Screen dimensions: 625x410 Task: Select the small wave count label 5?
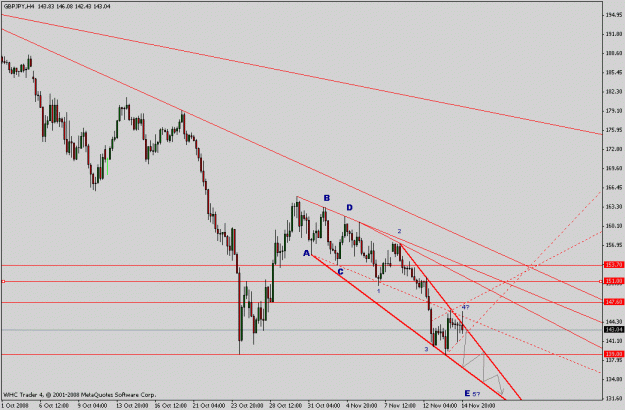click(x=476, y=394)
